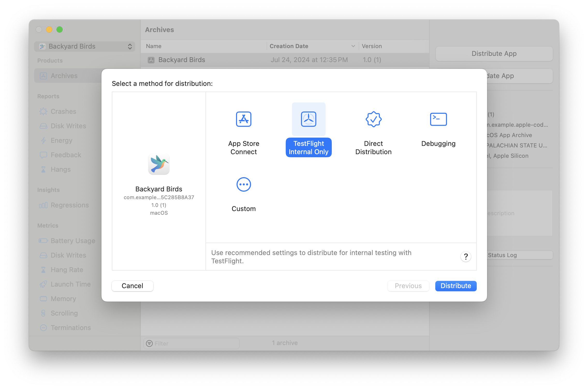Click the Energy lightning bolt icon

pos(43,140)
